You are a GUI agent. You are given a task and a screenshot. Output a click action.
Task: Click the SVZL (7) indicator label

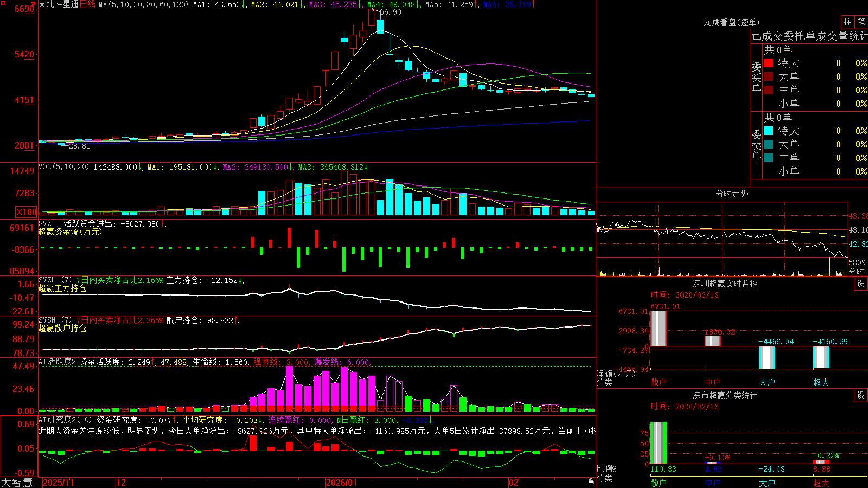click(x=55, y=280)
